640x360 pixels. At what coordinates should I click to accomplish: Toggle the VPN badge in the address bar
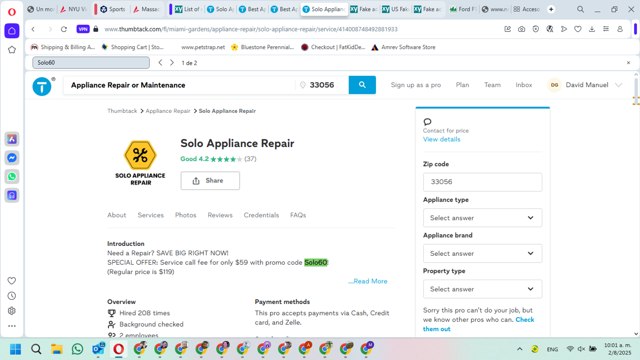point(83,29)
